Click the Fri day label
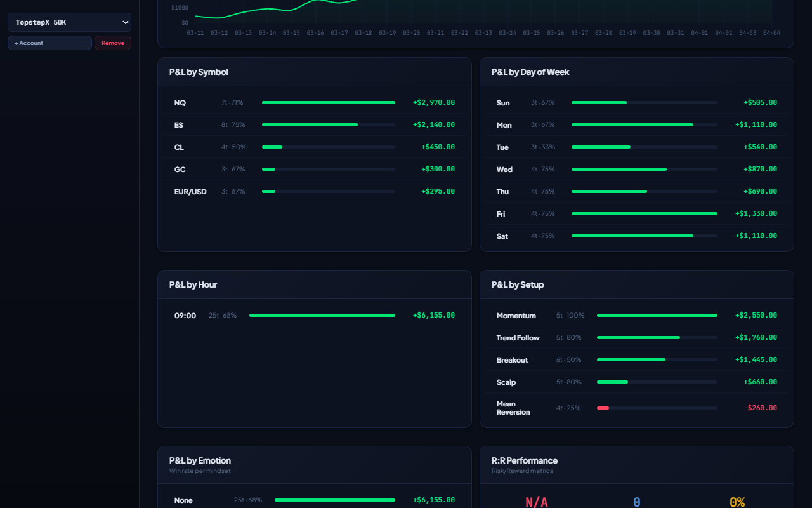 (x=501, y=214)
